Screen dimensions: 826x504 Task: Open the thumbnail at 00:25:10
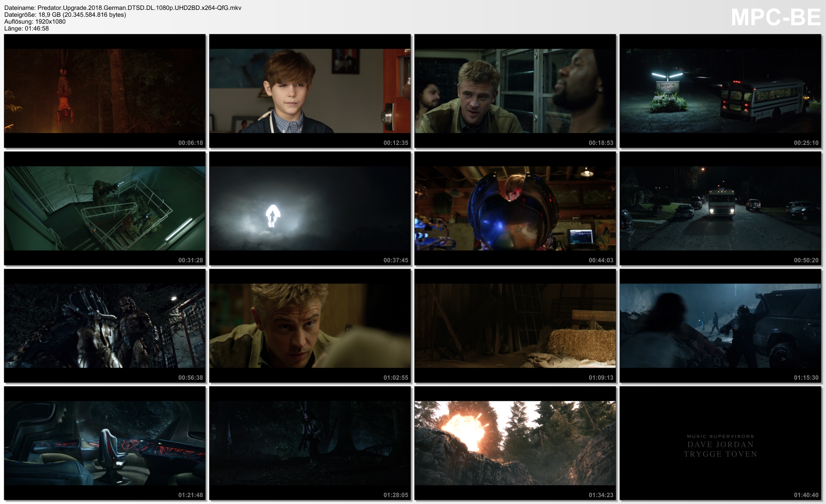[721, 91]
